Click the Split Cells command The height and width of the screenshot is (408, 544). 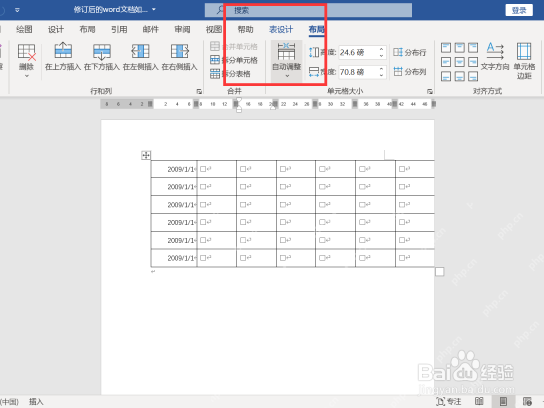pyautogui.click(x=234, y=60)
